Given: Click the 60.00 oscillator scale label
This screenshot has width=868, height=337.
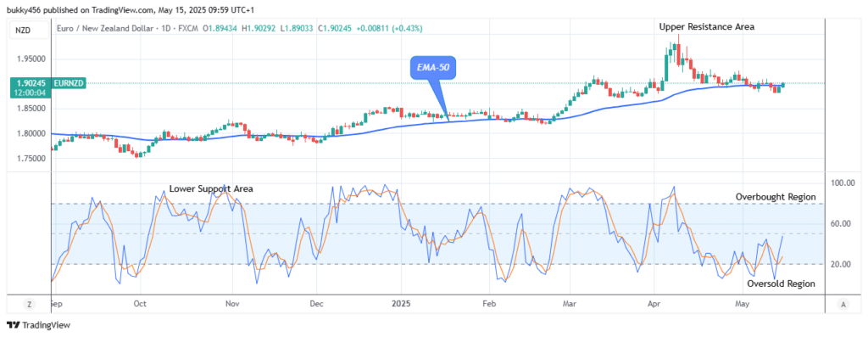Looking at the screenshot, I should tap(840, 223).
